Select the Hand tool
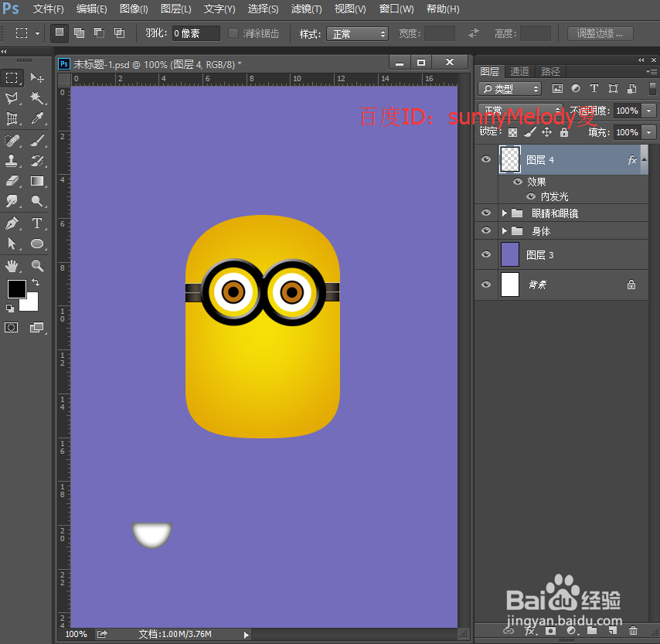The height and width of the screenshot is (644, 660). coord(12,265)
